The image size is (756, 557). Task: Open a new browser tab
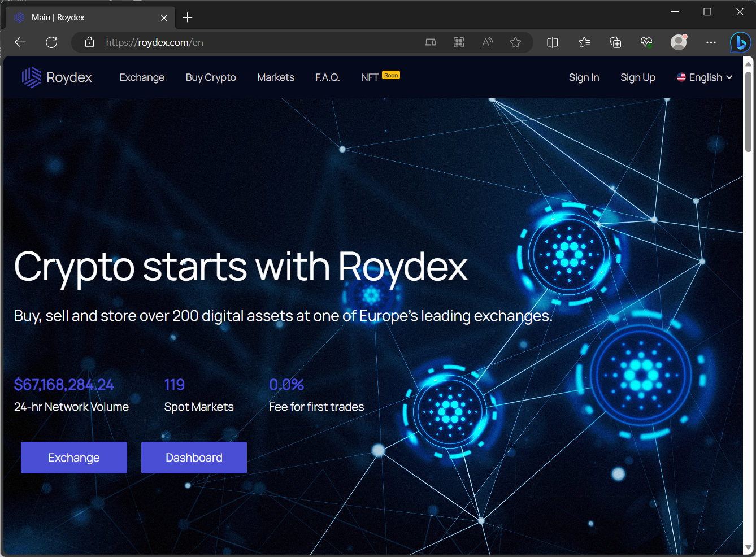(x=188, y=18)
